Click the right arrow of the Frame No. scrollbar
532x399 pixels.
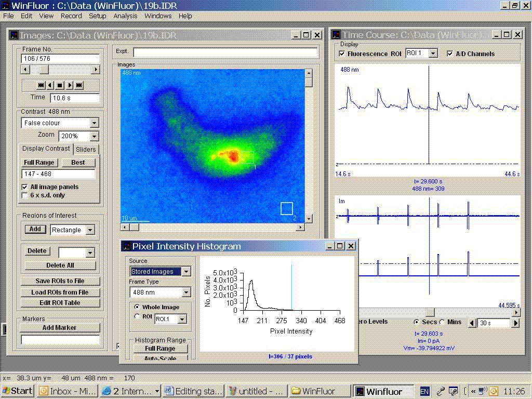click(x=95, y=70)
